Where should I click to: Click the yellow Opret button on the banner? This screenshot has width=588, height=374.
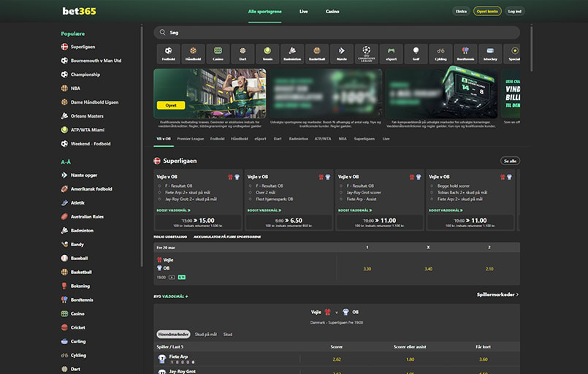click(171, 105)
